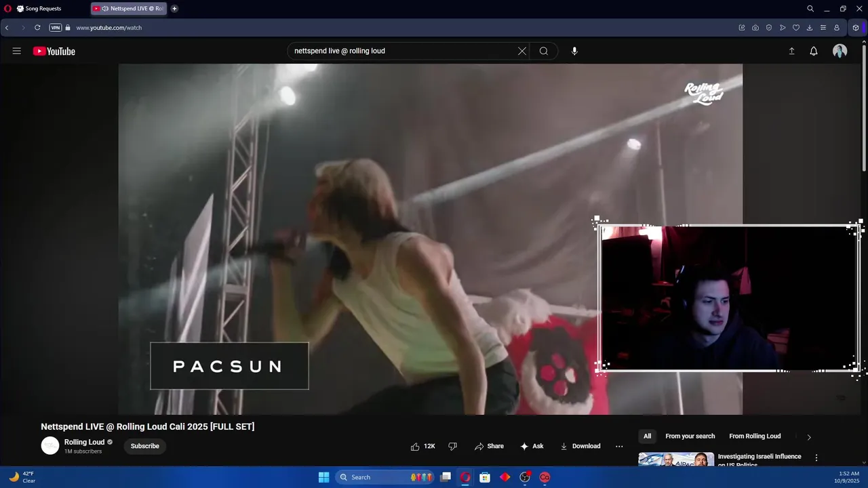Toggle the Opera VPN badge
This screenshot has height=488, width=868.
click(x=56, y=28)
